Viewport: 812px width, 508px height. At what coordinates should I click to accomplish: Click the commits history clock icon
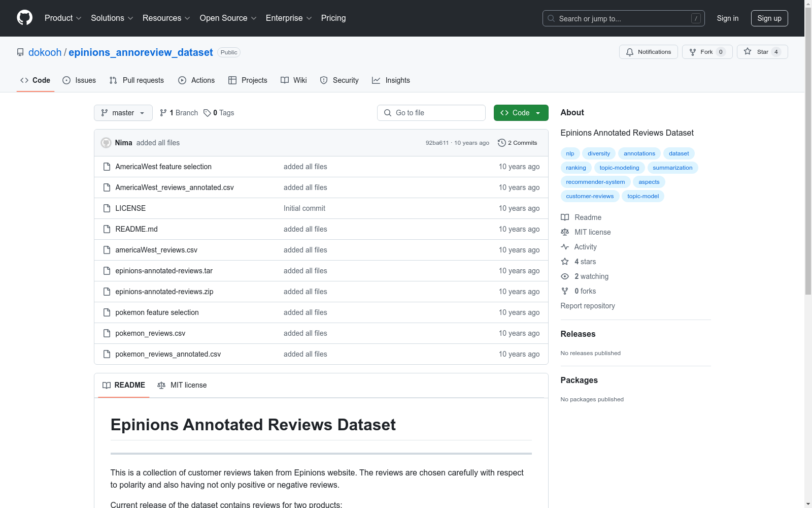click(x=502, y=143)
